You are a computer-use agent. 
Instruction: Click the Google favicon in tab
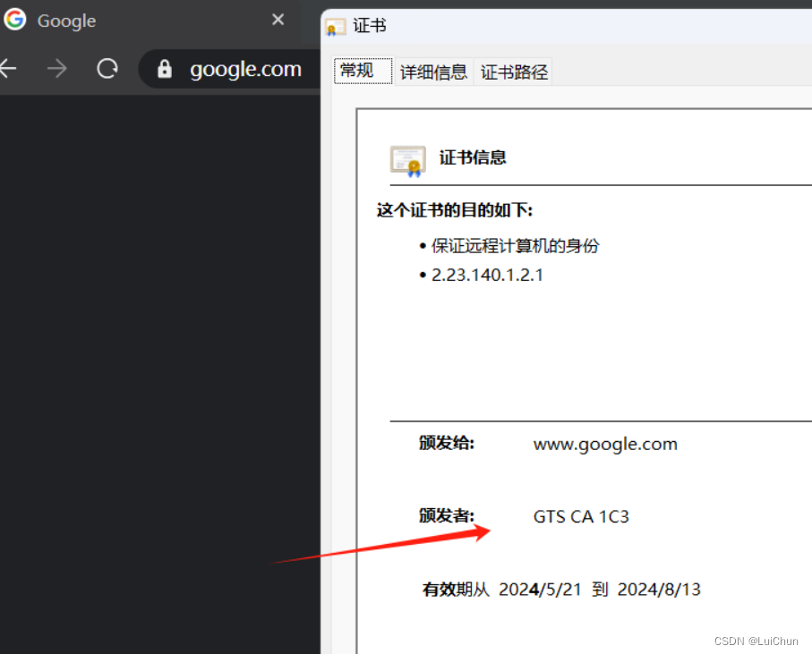click(15, 20)
